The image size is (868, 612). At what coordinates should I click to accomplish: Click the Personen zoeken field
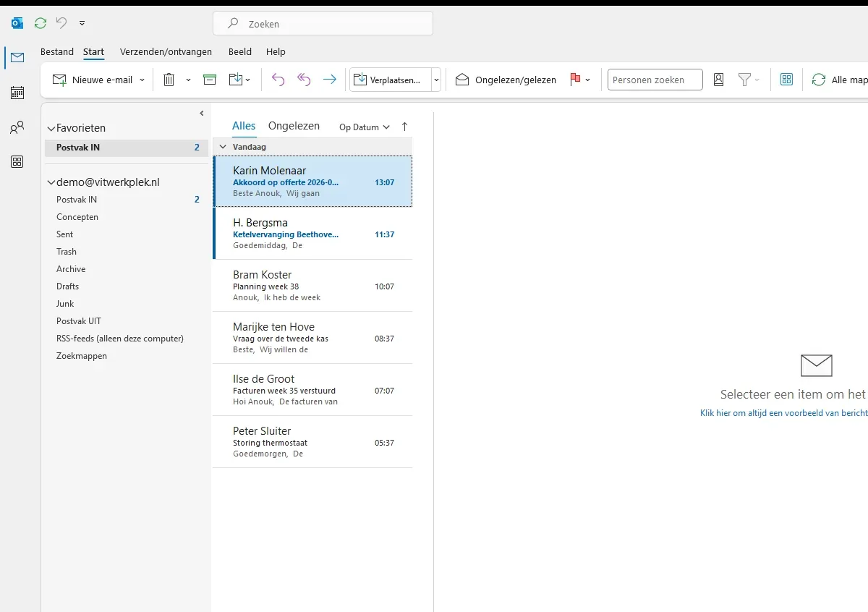click(x=655, y=80)
